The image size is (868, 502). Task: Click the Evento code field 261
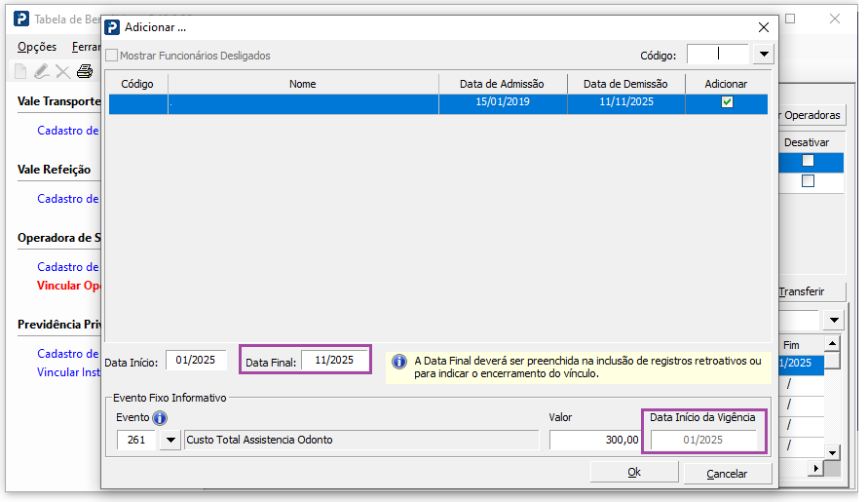[137, 440]
